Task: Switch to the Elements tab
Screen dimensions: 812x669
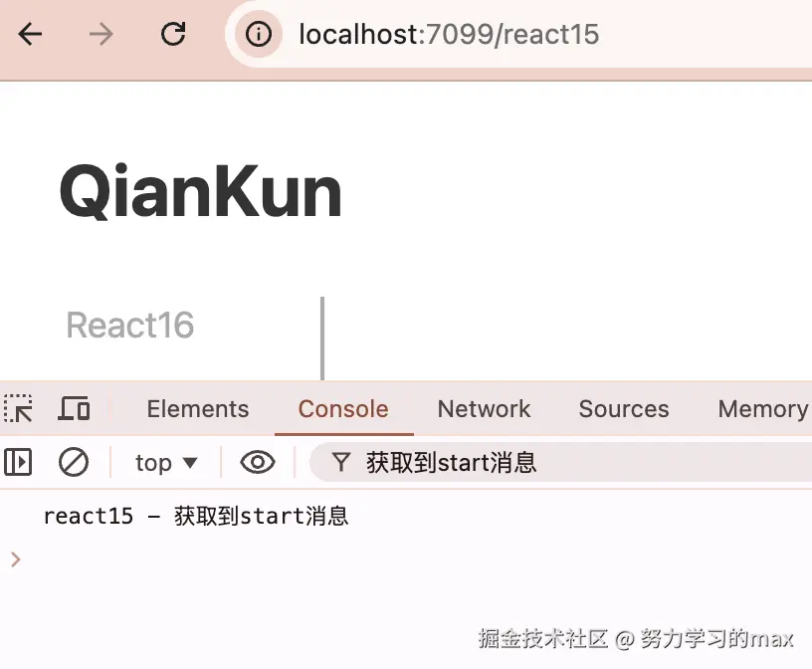Action: tap(198, 409)
